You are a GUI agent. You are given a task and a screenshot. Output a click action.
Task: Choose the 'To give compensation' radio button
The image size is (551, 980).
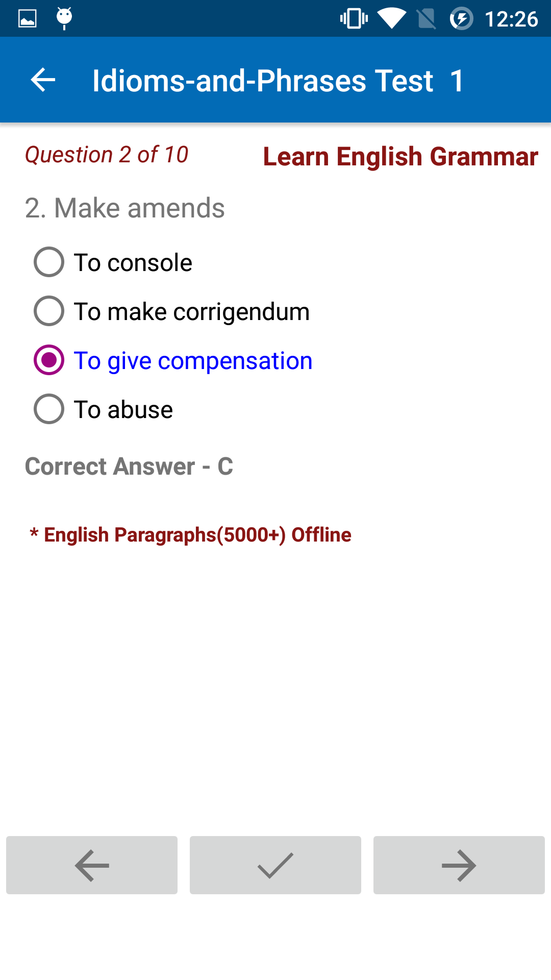(49, 360)
